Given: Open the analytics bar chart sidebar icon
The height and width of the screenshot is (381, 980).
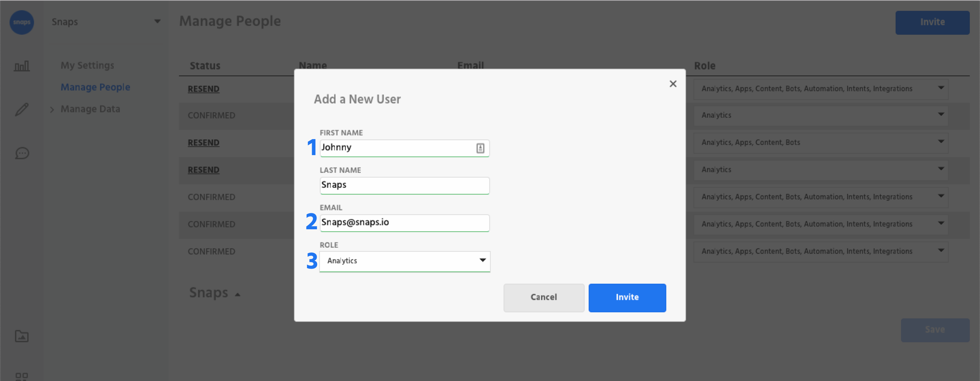Looking at the screenshot, I should [22, 66].
